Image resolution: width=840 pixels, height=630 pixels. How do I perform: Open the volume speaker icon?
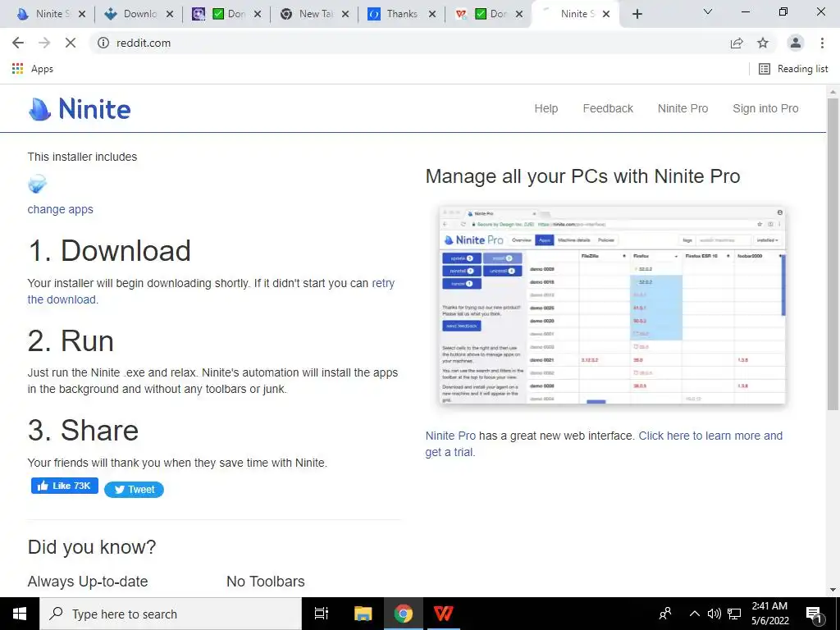pyautogui.click(x=714, y=614)
